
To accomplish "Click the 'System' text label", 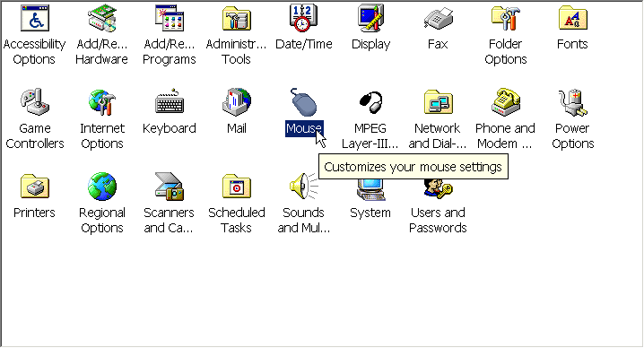I will 370,213.
